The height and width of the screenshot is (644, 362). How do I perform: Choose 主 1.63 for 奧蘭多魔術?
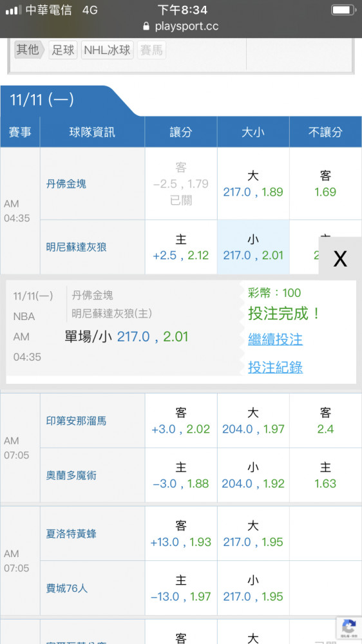[325, 475]
